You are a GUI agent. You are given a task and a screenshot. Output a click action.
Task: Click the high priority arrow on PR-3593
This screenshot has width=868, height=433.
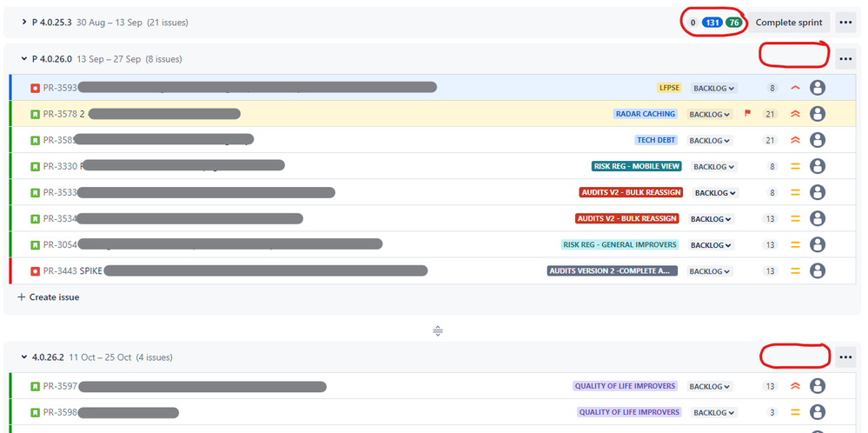(796, 88)
